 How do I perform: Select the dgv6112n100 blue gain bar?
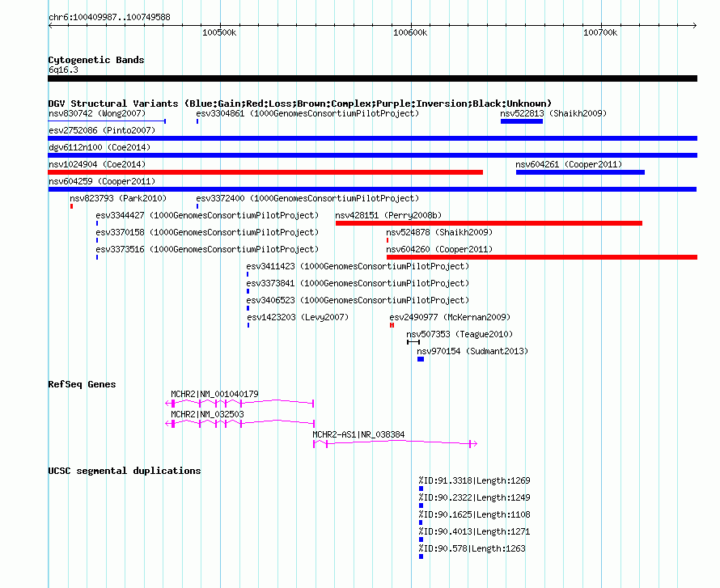point(372,155)
